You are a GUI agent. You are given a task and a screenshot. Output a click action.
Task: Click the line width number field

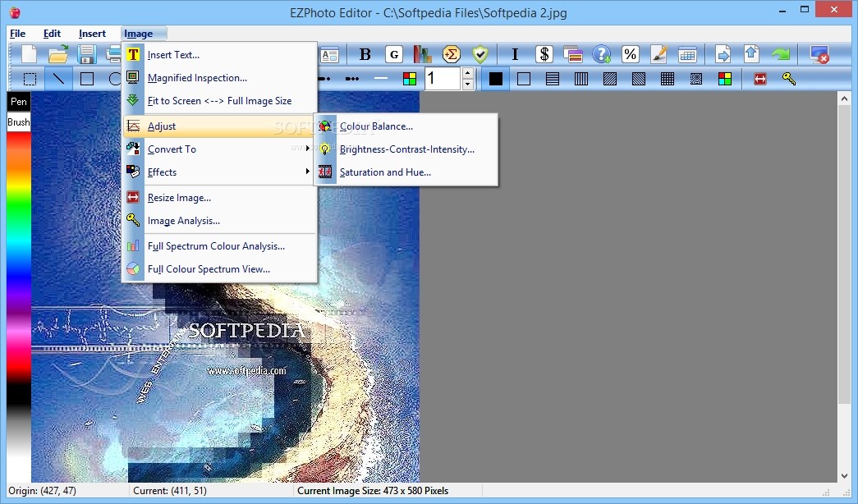(443, 79)
